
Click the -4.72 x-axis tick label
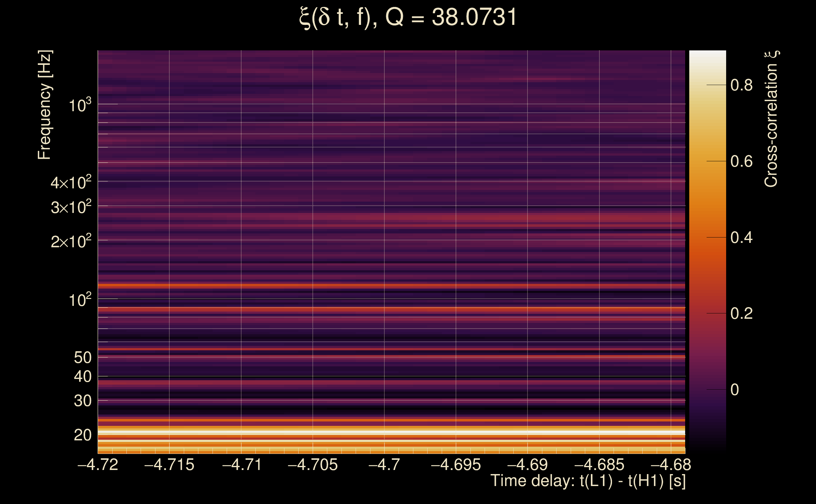pos(98,465)
